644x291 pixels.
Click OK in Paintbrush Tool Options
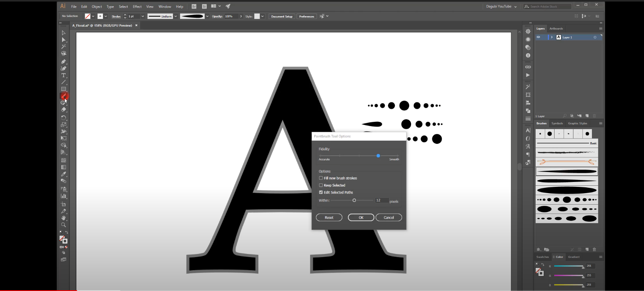pos(361,217)
